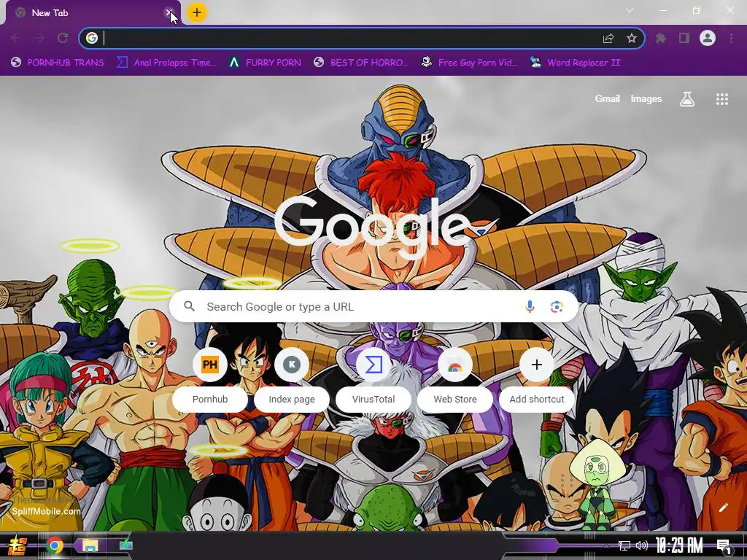Search by image with Google Lens icon

(557, 307)
